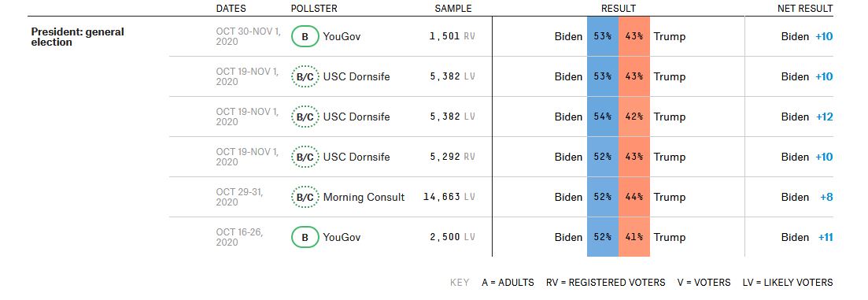Image resolution: width=868 pixels, height=300 pixels.
Task: Click the POLLSTER column header
Action: click(x=314, y=9)
